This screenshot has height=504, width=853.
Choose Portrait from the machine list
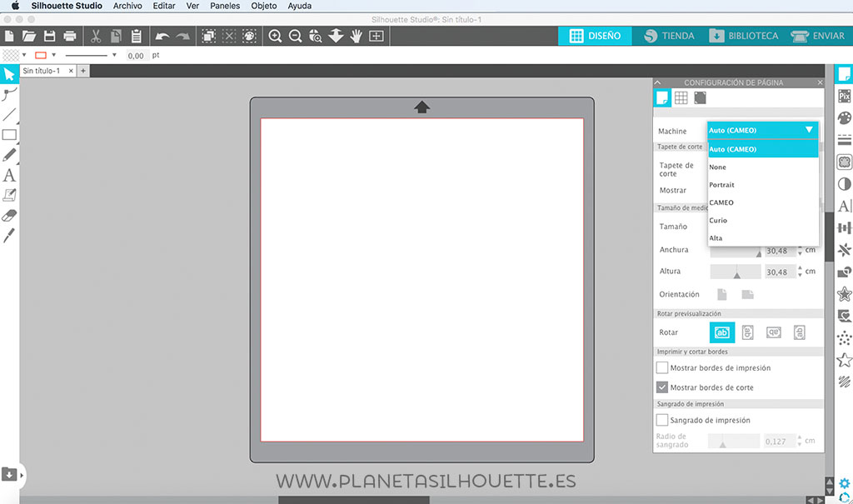[763, 185]
